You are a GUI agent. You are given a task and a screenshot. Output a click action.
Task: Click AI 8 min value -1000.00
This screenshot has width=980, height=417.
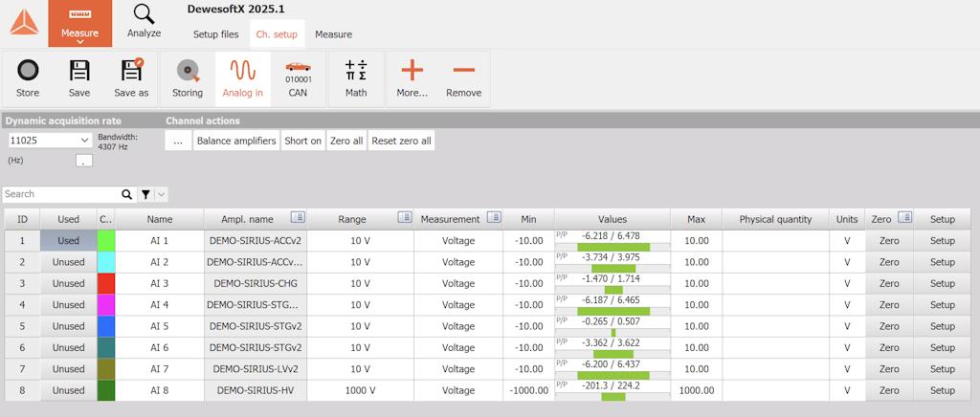528,390
